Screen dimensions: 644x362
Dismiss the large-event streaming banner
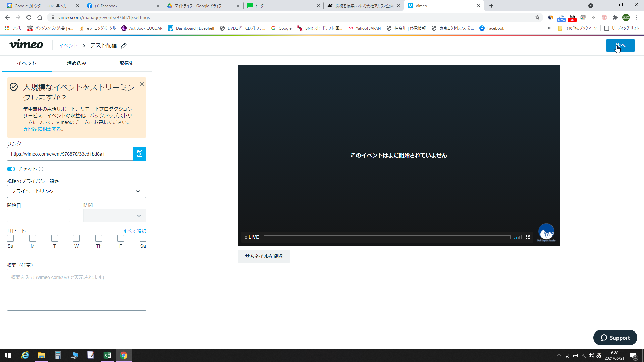pyautogui.click(x=142, y=84)
